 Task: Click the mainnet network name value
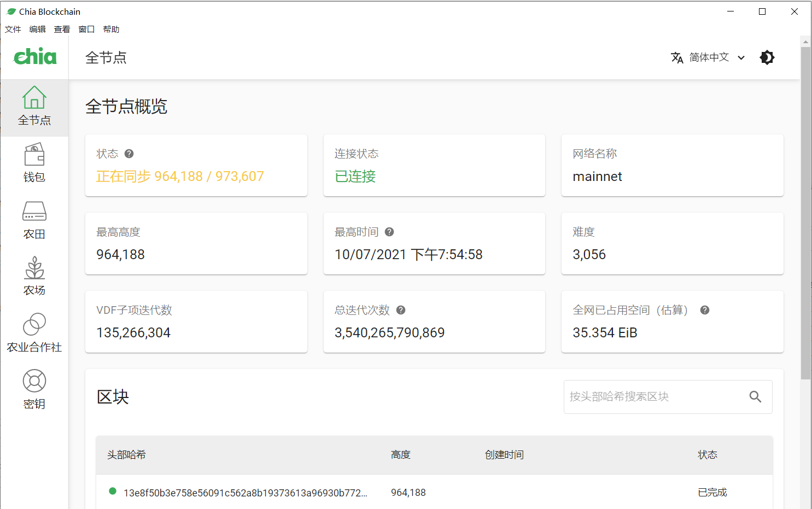tap(597, 177)
